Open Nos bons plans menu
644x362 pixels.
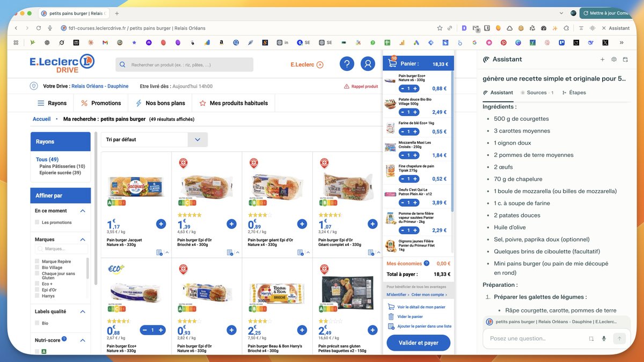(x=160, y=103)
